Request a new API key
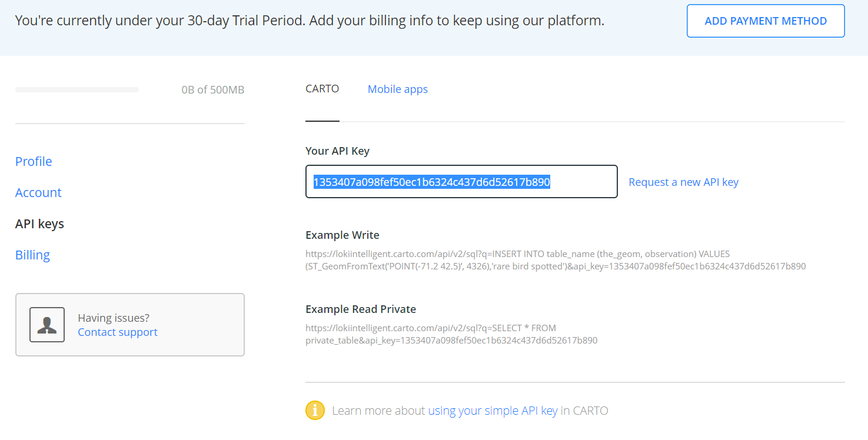Viewport: 868px width, 440px height. point(683,182)
